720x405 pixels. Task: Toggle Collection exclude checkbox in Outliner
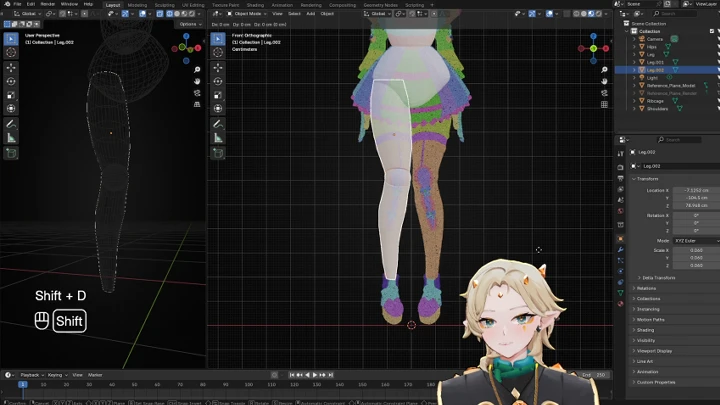(712, 31)
